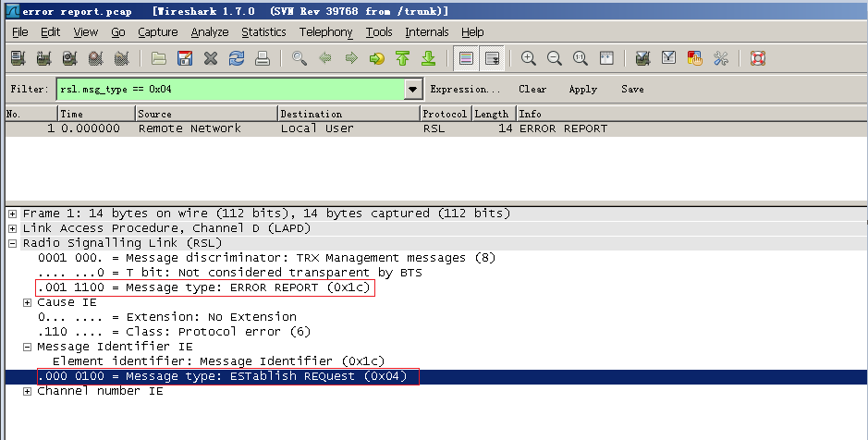Viewport: 868px width, 440px height.
Task: Click the Open capture file folder icon
Action: pos(159,58)
